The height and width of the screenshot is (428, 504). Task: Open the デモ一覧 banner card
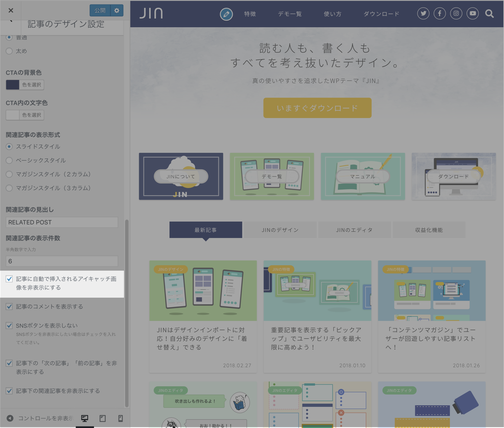click(x=272, y=176)
